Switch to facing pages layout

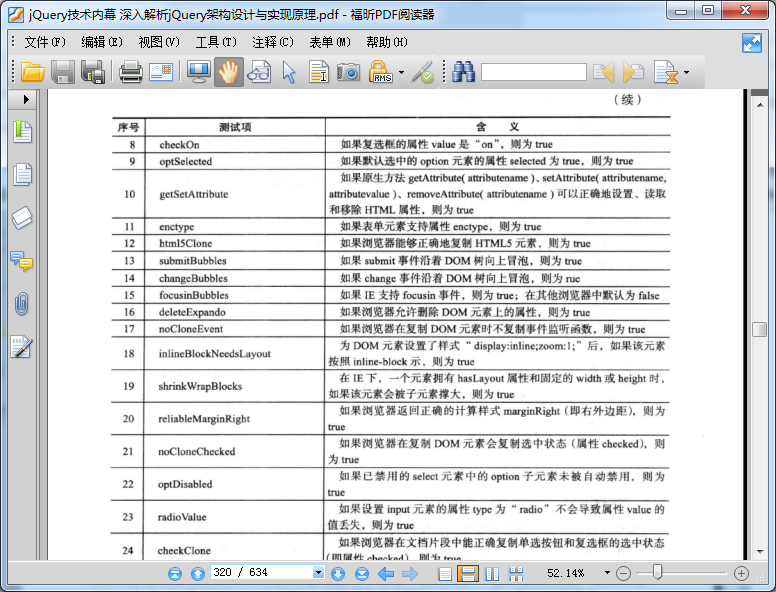click(x=492, y=574)
